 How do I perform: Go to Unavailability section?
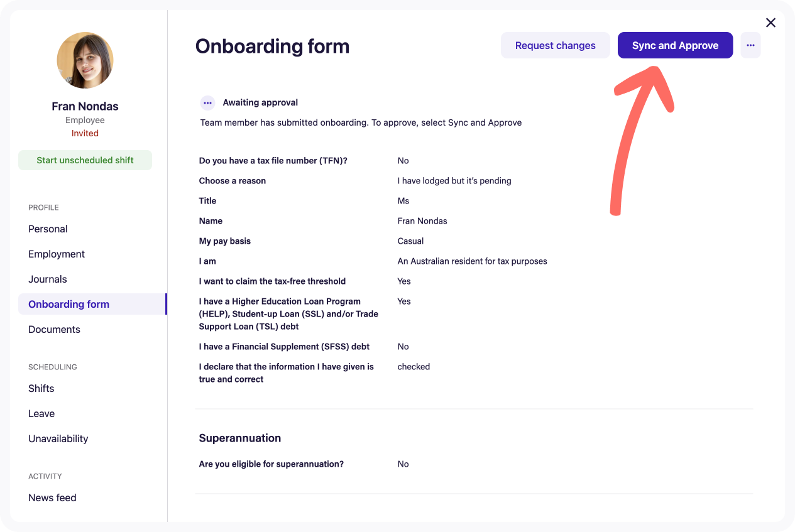click(x=58, y=438)
